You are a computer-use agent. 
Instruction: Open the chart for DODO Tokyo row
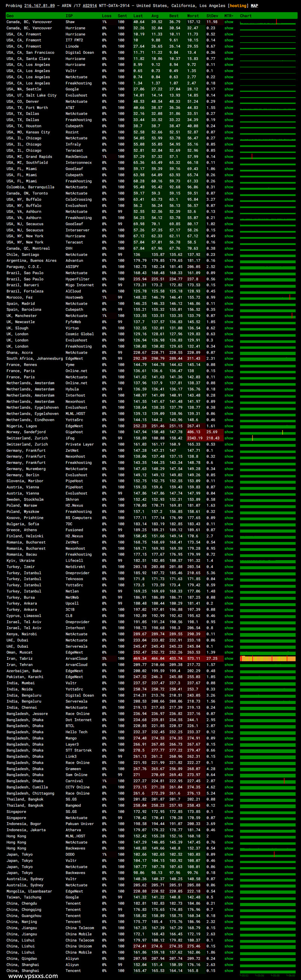(268, 854)
